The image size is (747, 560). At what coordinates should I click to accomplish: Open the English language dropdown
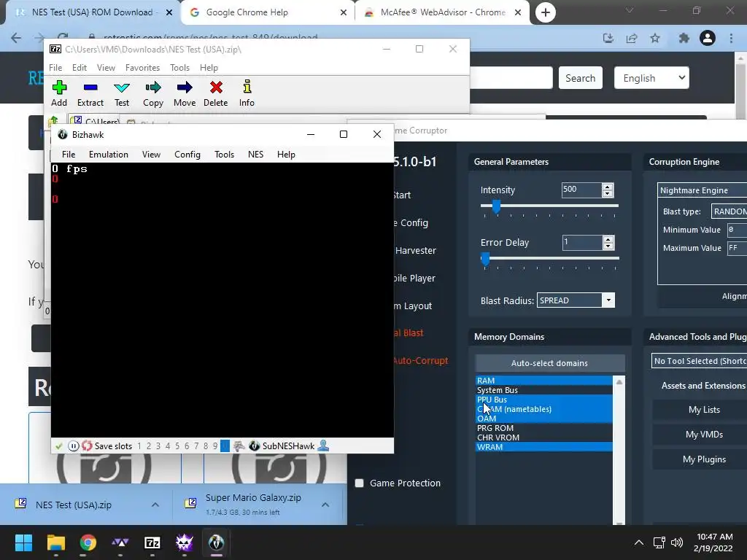(x=651, y=77)
